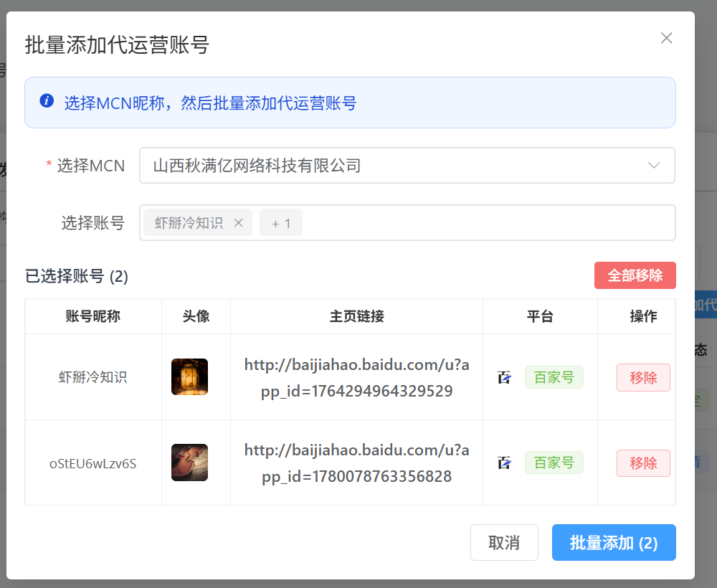Image resolution: width=717 pixels, height=588 pixels.
Task: Click the chevron arrow in the MCN selector
Action: pos(654,166)
